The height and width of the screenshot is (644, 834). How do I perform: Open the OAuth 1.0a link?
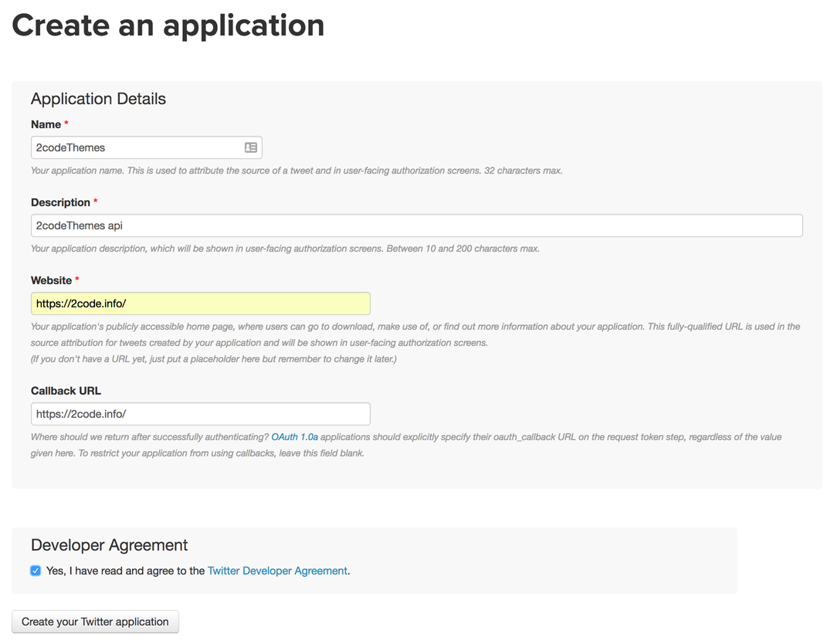(295, 436)
